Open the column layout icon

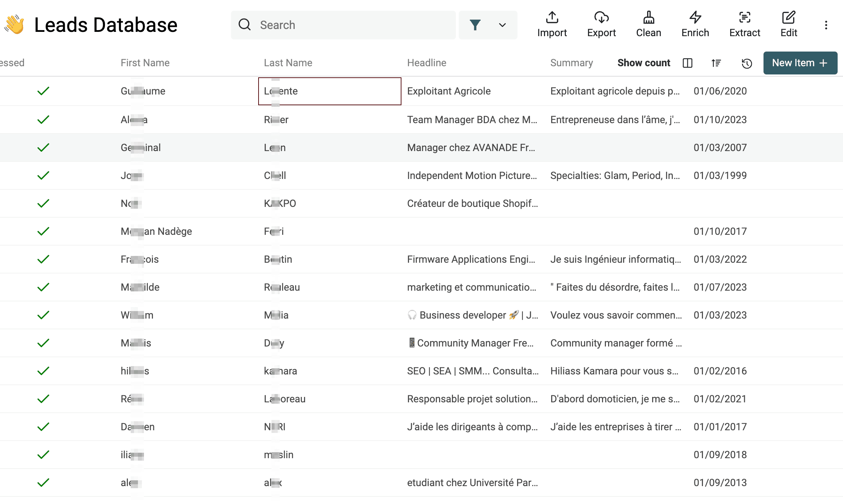(687, 63)
